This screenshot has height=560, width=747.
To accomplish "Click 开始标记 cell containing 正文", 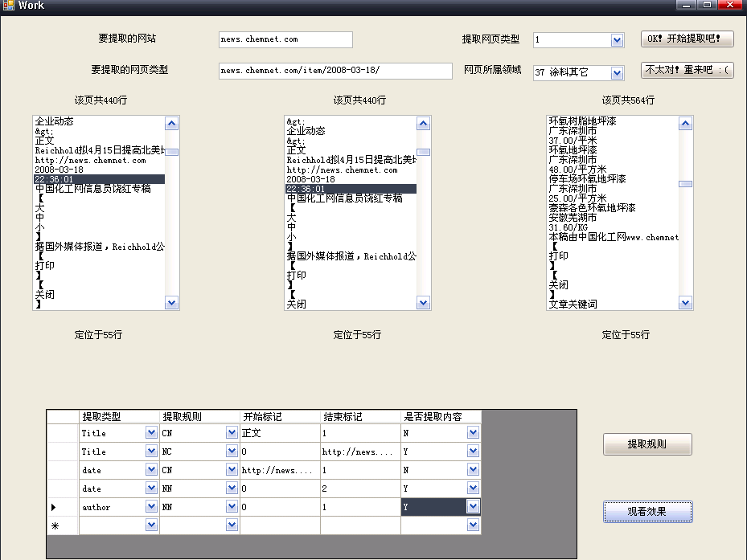I will click(x=279, y=433).
